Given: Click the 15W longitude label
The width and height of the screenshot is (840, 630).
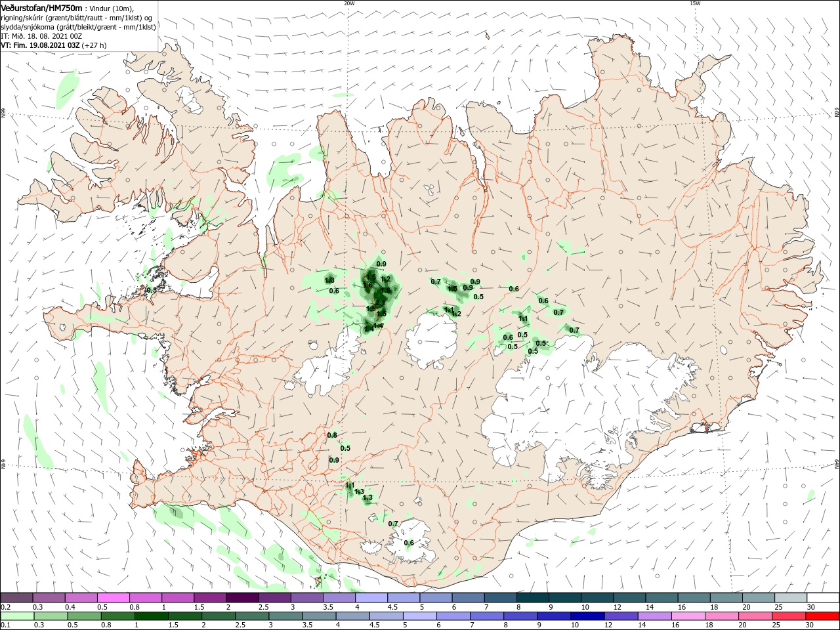Looking at the screenshot, I should (x=694, y=3).
